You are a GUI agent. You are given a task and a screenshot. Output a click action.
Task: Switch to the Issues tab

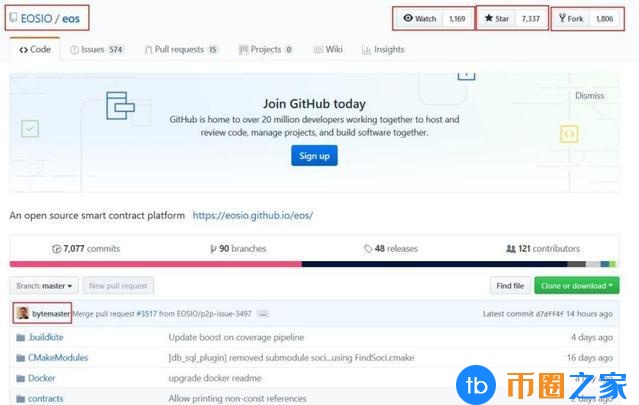pyautogui.click(x=97, y=50)
